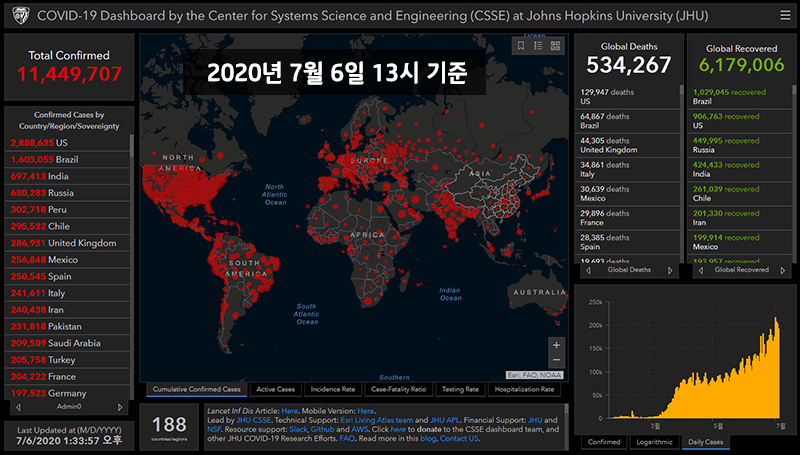Image resolution: width=800 pixels, height=455 pixels.
Task: Switch to Active Cases map tab
Action: (276, 389)
